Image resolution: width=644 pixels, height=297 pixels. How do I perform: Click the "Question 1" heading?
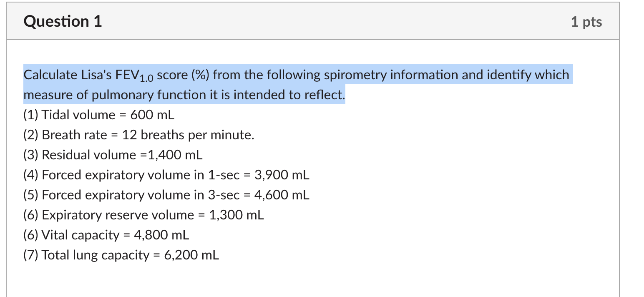pos(63,21)
